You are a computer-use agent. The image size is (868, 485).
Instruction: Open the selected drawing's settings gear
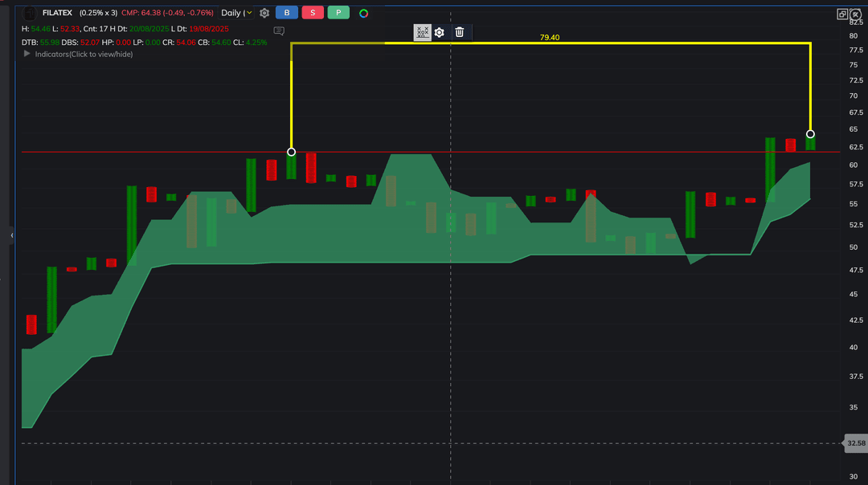440,32
